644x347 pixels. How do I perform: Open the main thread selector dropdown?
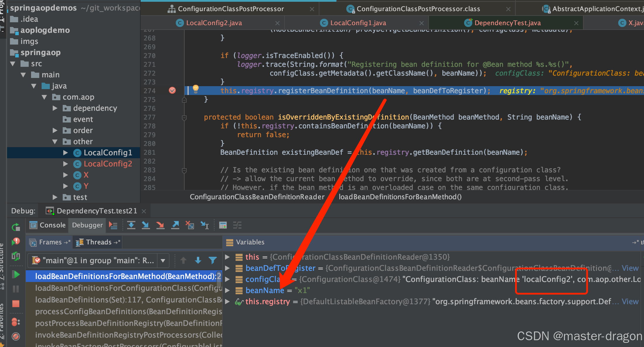pyautogui.click(x=163, y=260)
